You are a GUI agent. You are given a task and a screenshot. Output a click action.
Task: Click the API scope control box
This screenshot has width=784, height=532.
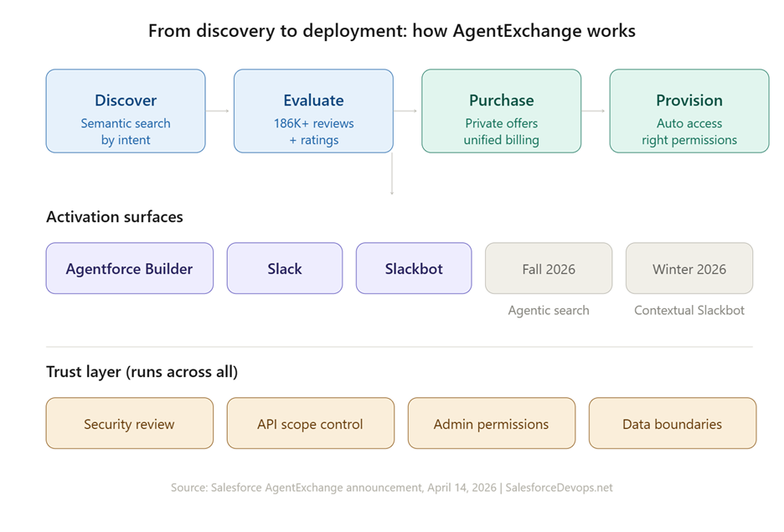pyautogui.click(x=311, y=423)
